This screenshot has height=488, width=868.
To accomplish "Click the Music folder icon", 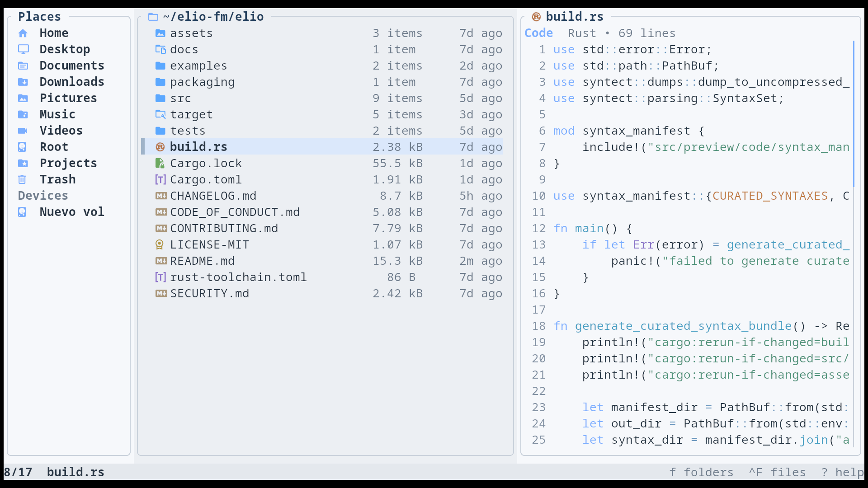I will [23, 115].
